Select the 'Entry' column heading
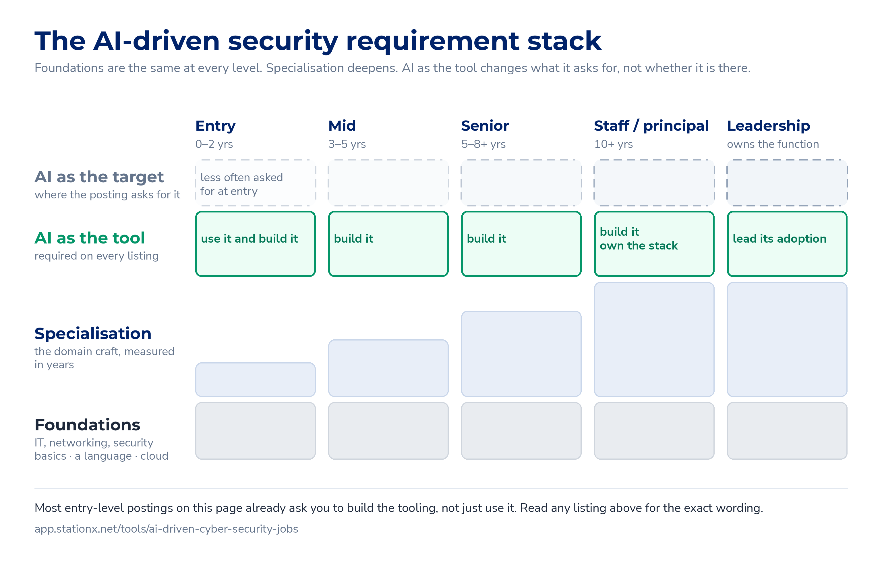882x588 pixels. [215, 126]
